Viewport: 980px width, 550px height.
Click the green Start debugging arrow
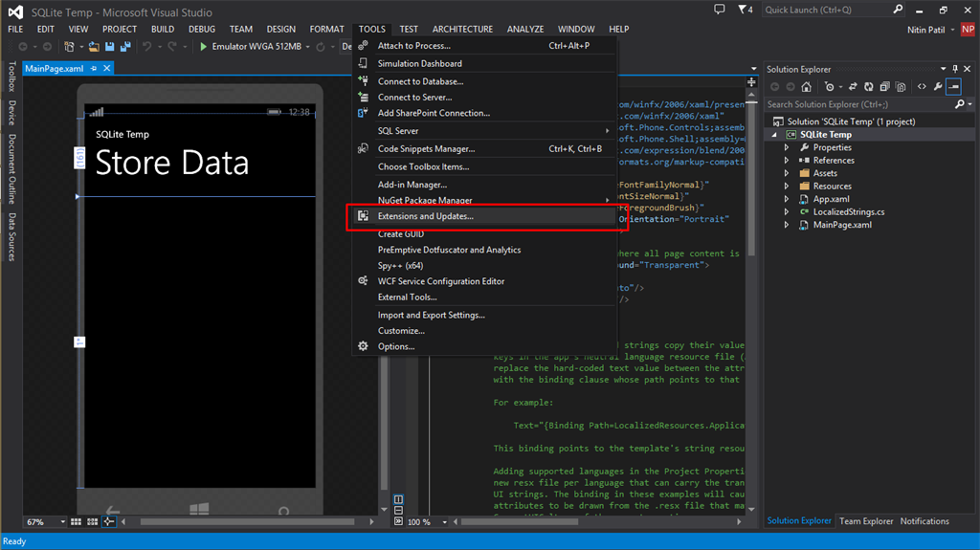pos(204,46)
